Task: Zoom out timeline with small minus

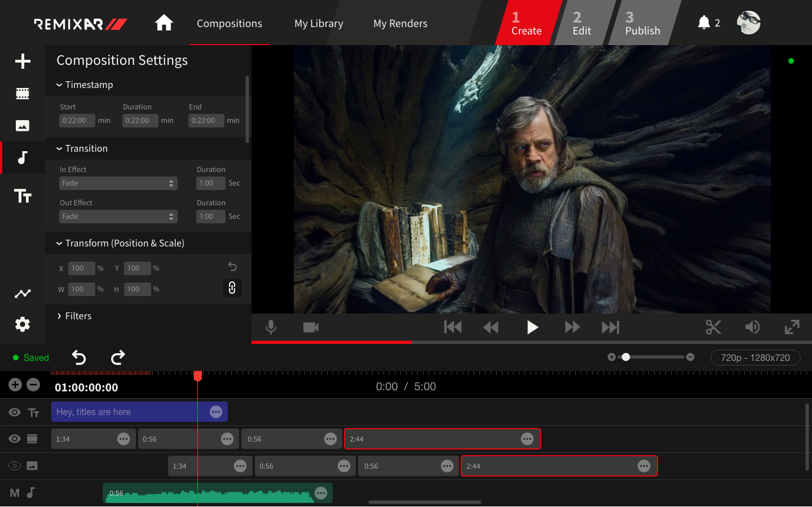Action: pos(690,357)
